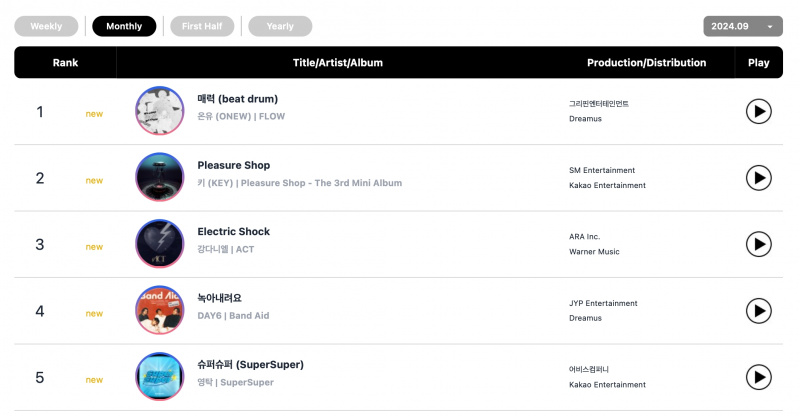
Task: Select the Monthly chart tab
Action: [x=124, y=26]
